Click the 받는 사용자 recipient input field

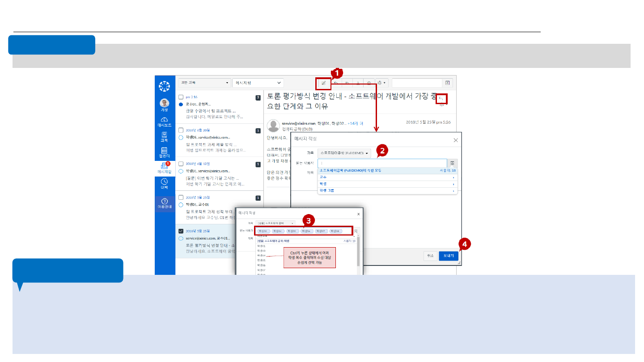[x=382, y=164]
